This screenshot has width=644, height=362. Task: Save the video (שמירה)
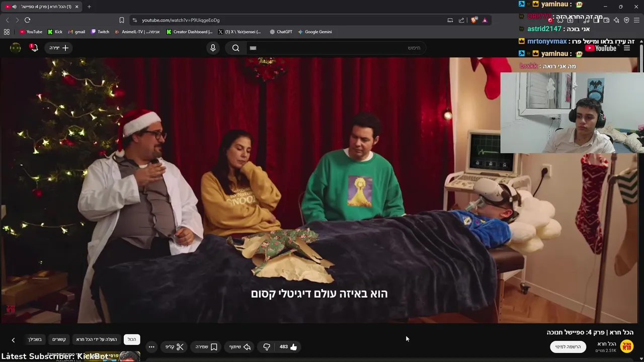206,347
